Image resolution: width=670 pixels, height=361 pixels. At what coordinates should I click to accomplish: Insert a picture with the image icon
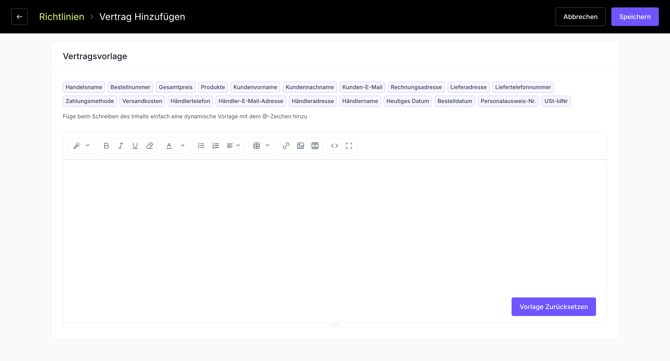click(x=300, y=146)
